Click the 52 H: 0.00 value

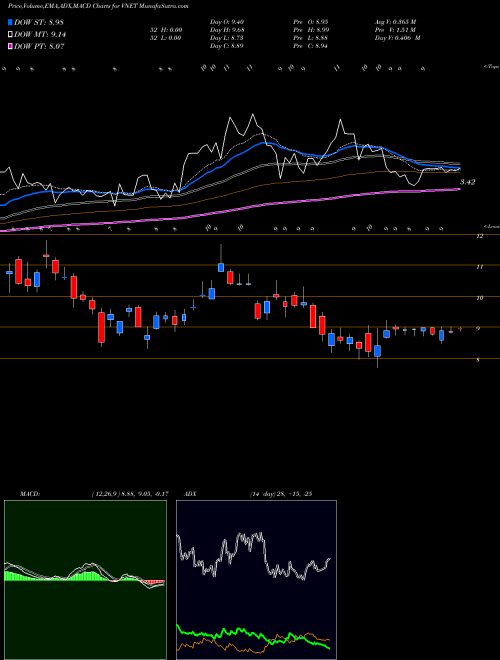(x=165, y=30)
